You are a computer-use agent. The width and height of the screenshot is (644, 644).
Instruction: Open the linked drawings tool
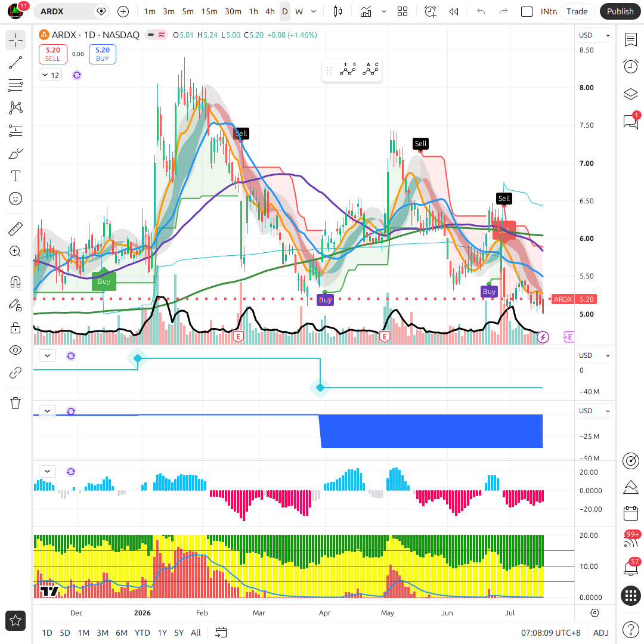[x=16, y=373]
